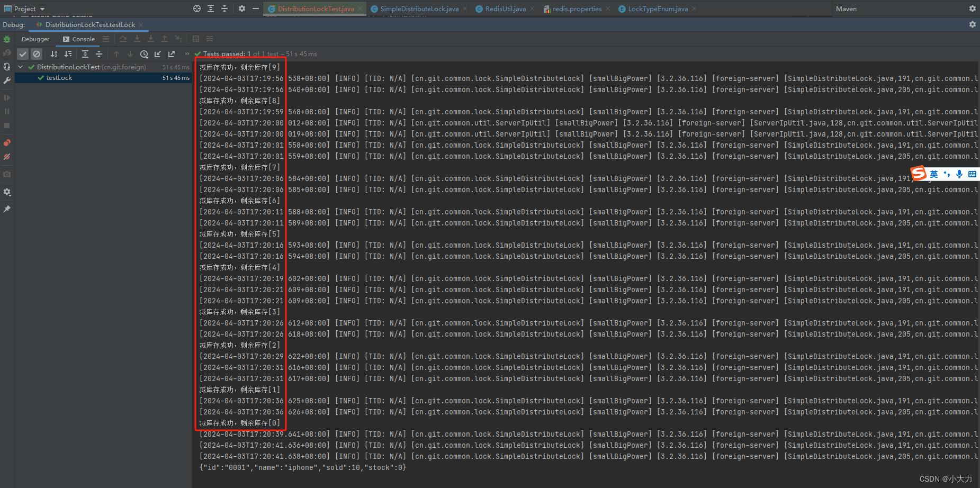This screenshot has width=980, height=488.
Task: Open the SimpleDistributeLock.java editor tab
Action: [419, 9]
